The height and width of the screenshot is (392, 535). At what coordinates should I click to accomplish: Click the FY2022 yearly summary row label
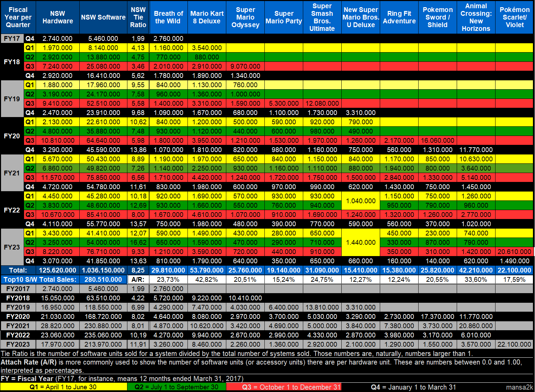18,335
